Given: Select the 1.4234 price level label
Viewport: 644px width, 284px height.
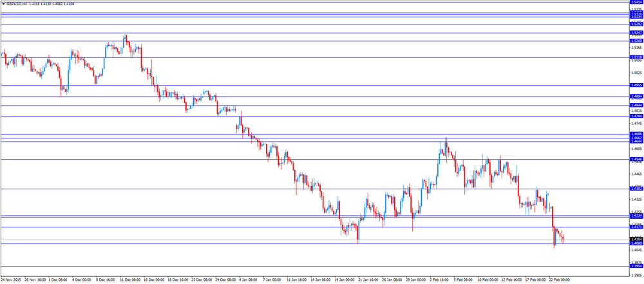Looking at the screenshot, I should 636,215.
